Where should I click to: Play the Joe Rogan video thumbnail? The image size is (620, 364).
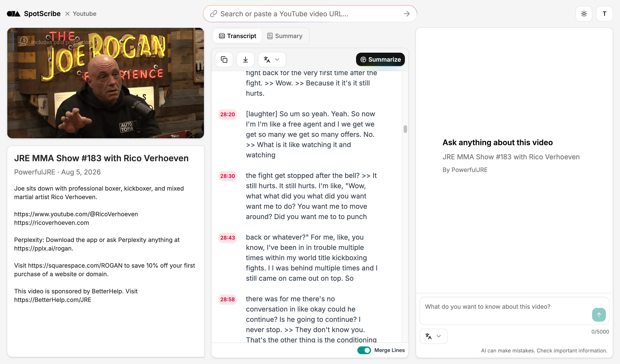pyautogui.click(x=106, y=83)
